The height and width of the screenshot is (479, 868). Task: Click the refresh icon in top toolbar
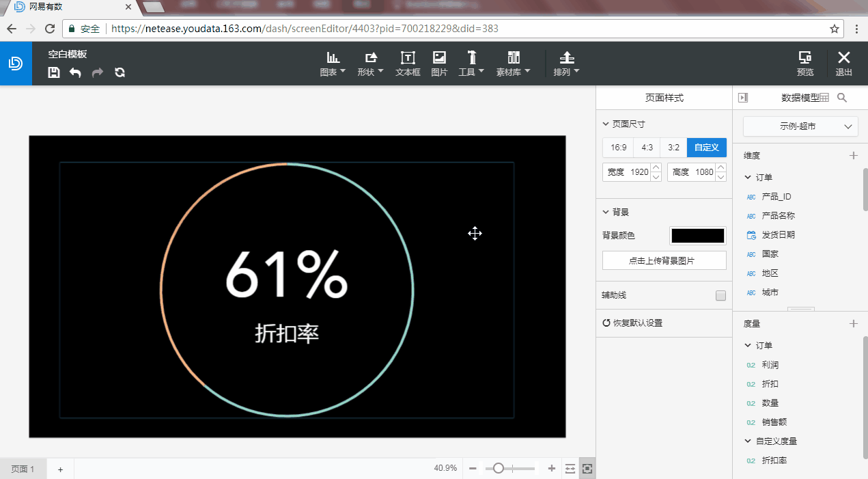point(120,72)
